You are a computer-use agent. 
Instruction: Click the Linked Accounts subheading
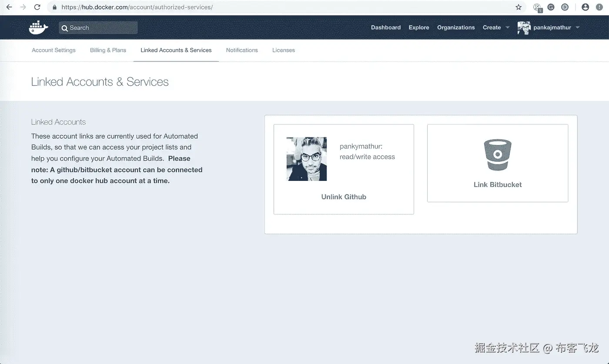58,122
